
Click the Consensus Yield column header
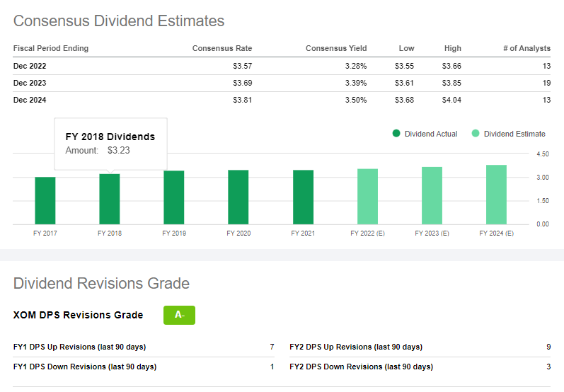click(x=336, y=48)
